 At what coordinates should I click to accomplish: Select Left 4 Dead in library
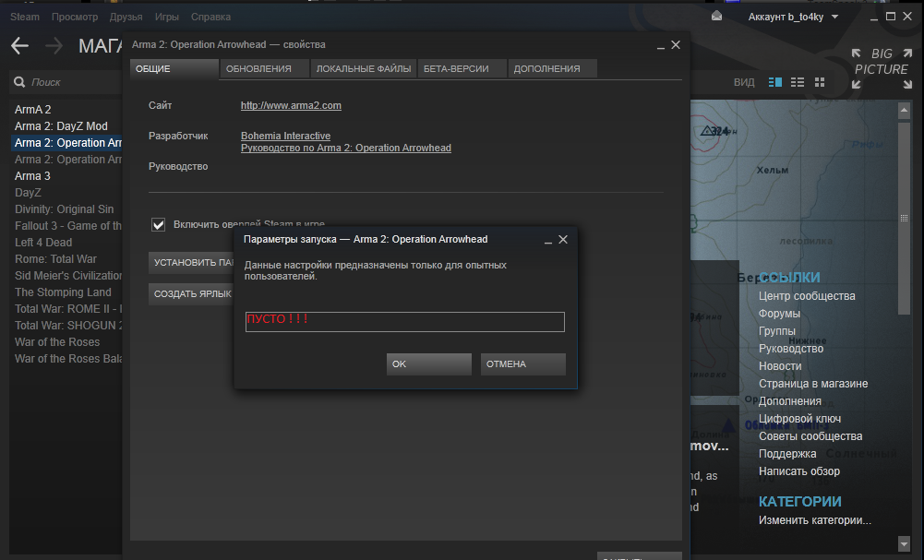pyautogui.click(x=43, y=243)
